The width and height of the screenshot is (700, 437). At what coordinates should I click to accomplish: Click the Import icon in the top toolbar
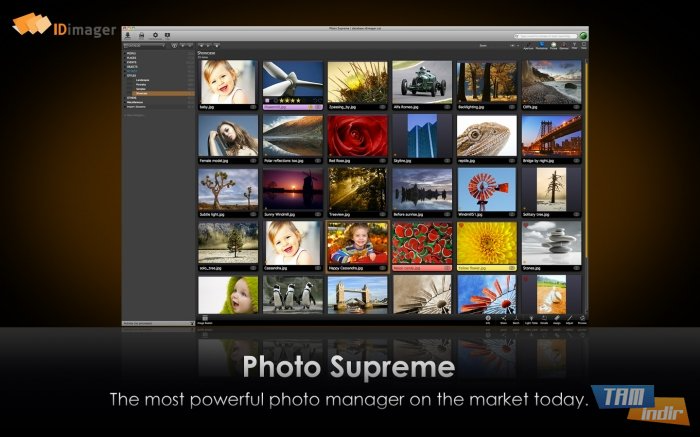(x=127, y=35)
